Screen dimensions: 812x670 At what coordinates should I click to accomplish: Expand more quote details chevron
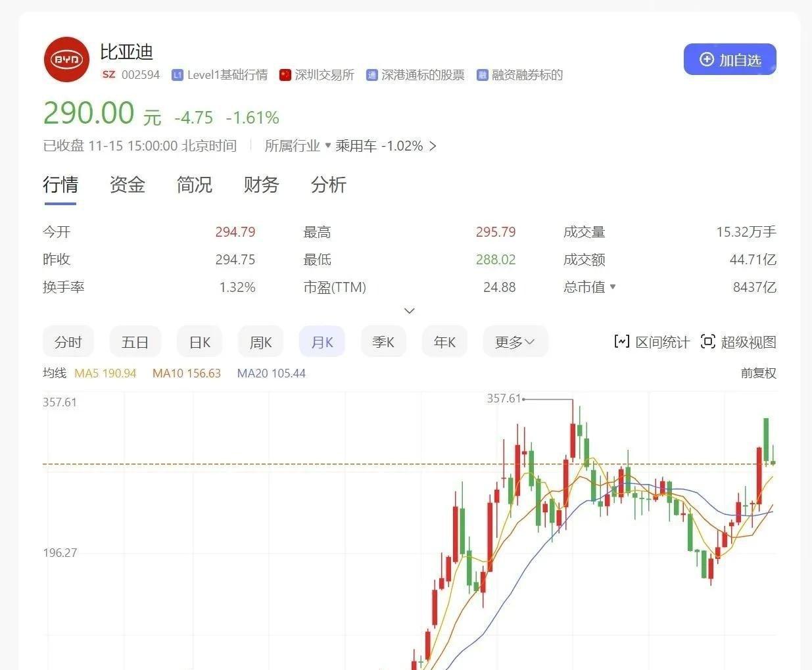click(x=409, y=310)
